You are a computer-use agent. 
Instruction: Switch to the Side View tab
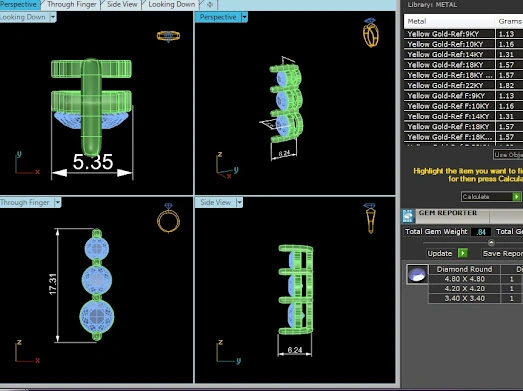[122, 5]
